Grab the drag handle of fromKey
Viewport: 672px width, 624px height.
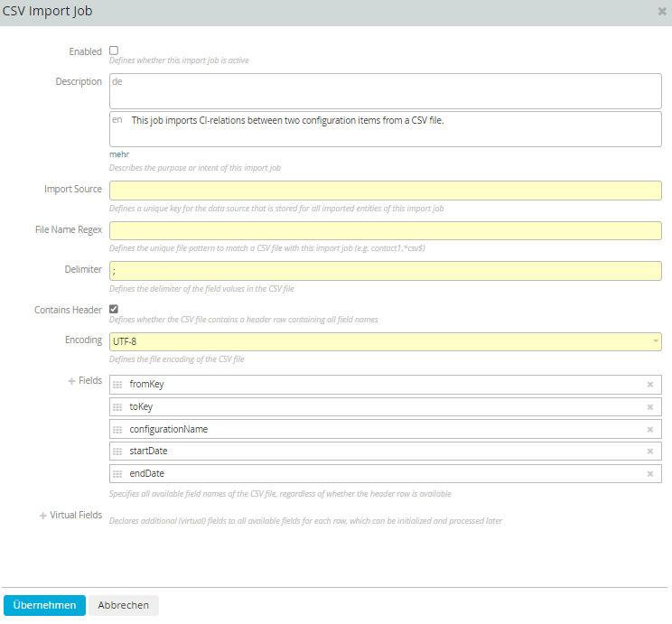117,385
